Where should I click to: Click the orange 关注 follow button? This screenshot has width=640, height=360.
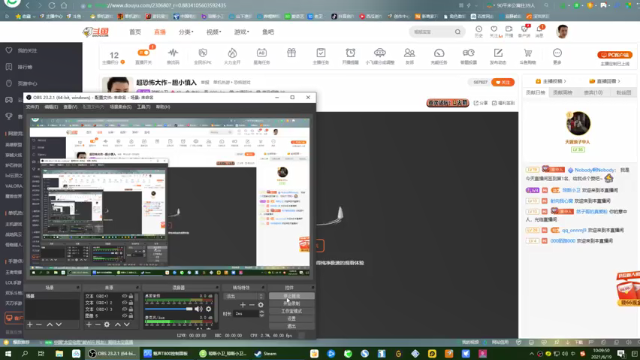[x=503, y=82]
